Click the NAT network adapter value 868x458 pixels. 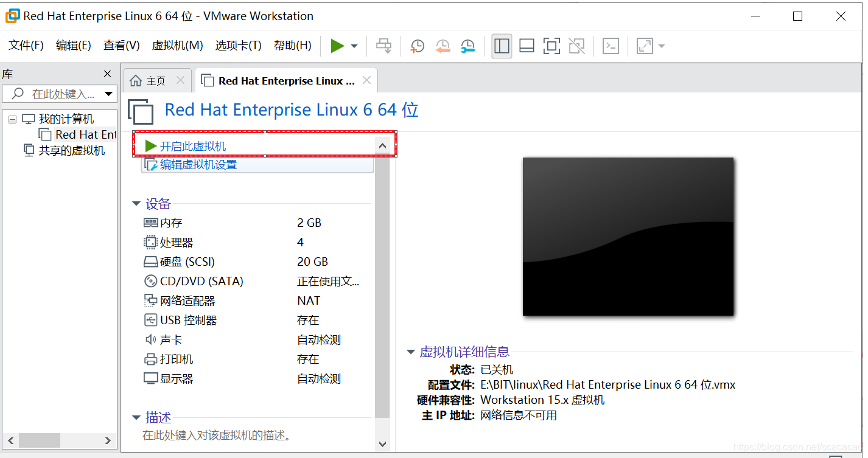coord(309,300)
